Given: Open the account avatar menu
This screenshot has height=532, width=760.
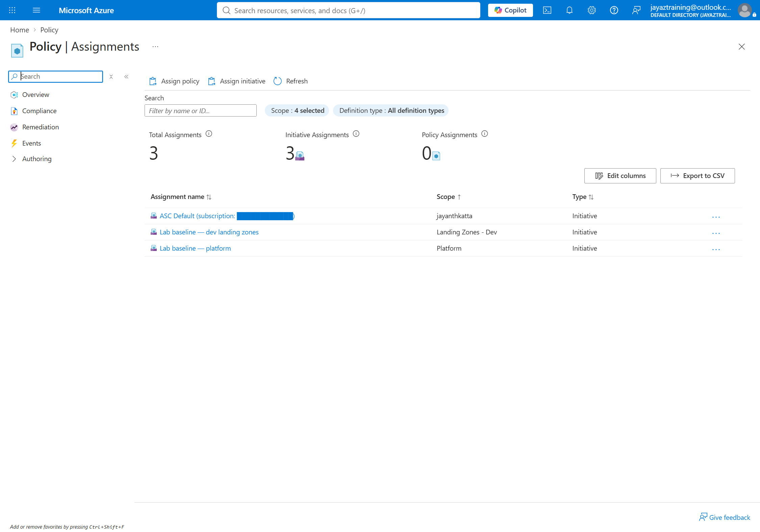Looking at the screenshot, I should coord(745,10).
